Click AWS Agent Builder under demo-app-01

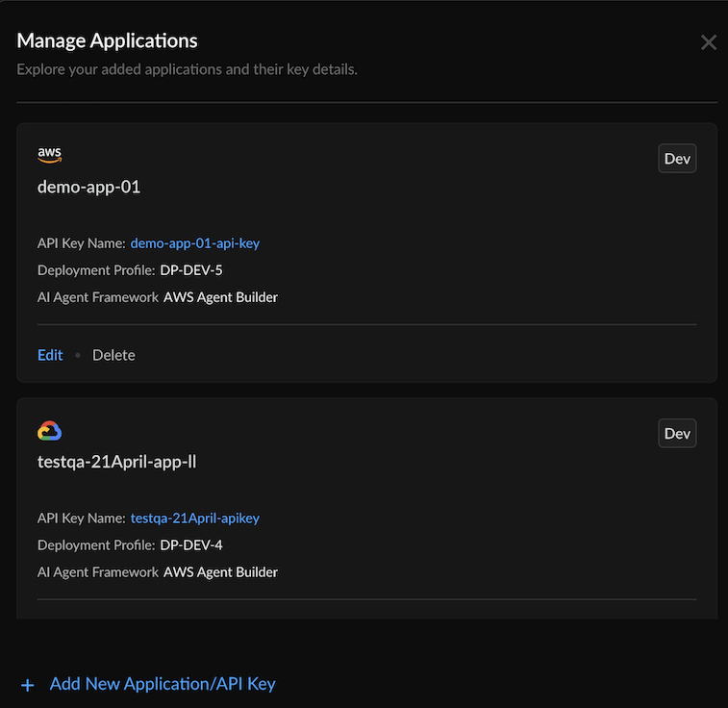[x=220, y=297]
